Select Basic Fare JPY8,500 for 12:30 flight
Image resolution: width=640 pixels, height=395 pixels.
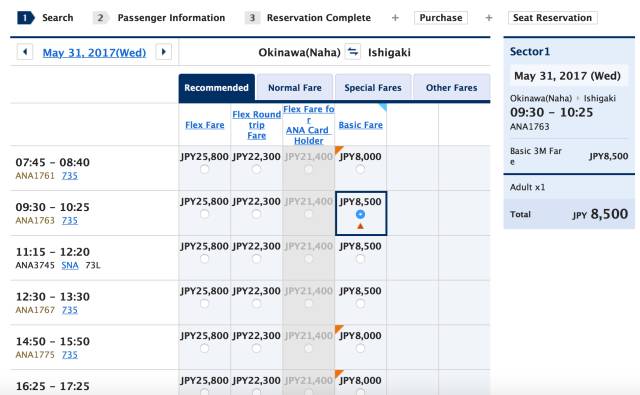(360, 303)
